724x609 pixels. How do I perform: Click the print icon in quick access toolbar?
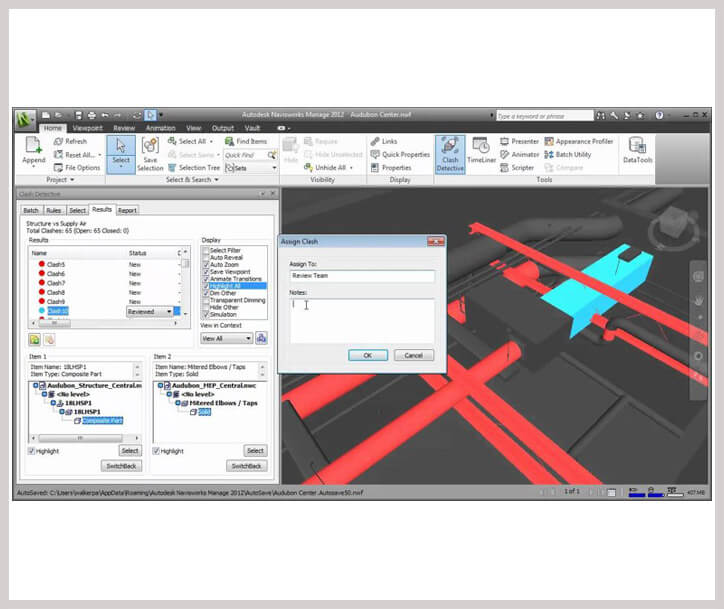tap(92, 115)
